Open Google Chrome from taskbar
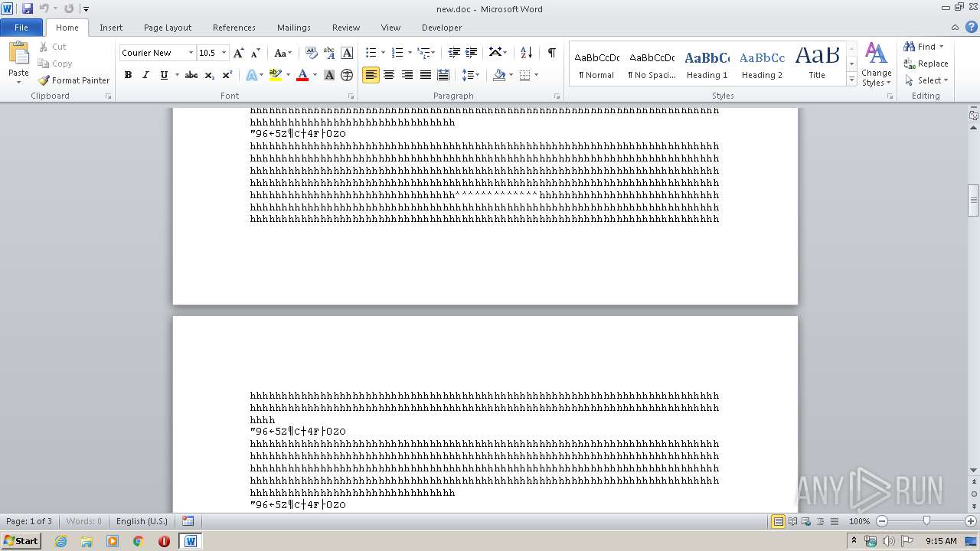Viewport: 980px width, 551px height. click(139, 541)
